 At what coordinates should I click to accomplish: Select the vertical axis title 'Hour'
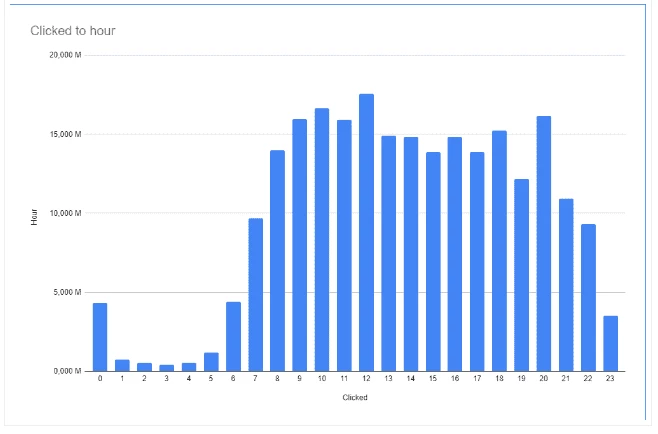click(x=34, y=217)
